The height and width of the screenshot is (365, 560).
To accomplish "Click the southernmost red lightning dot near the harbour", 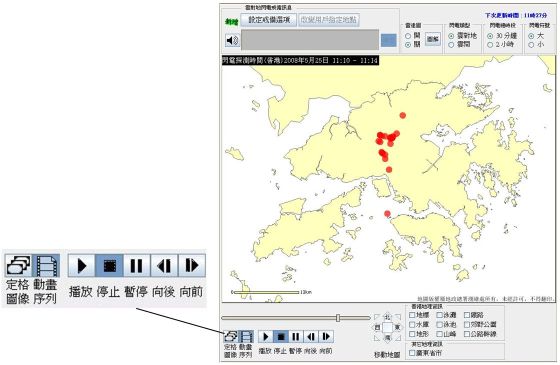I will click(x=388, y=214).
